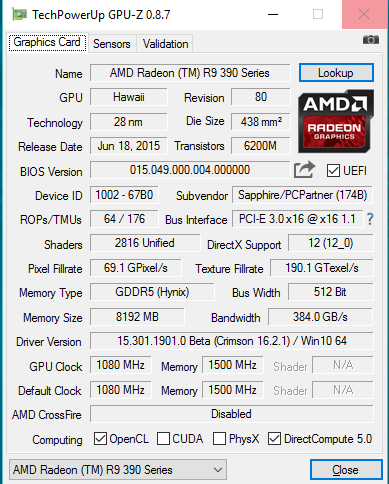Click the Bus Interface PCI-E field
The width and height of the screenshot is (389, 484).
click(x=297, y=219)
